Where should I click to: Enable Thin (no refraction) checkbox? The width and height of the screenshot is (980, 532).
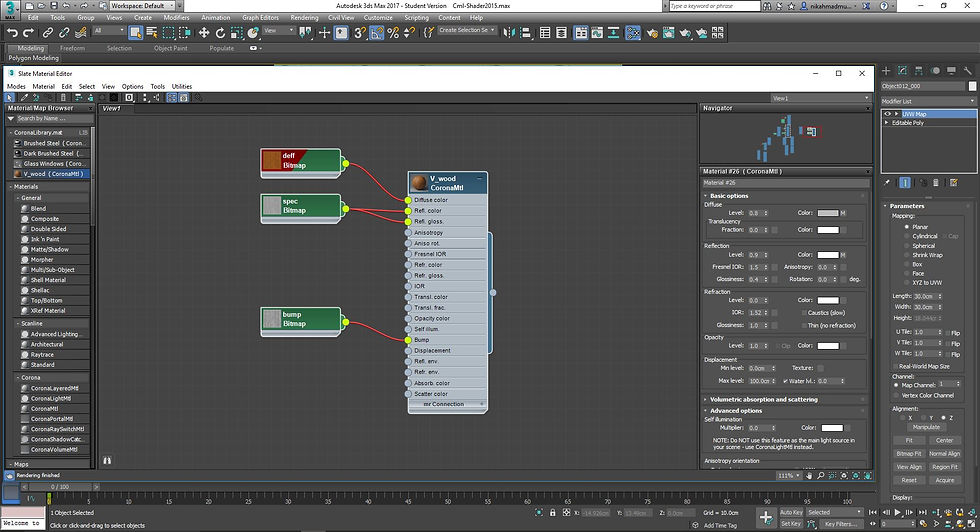click(803, 326)
